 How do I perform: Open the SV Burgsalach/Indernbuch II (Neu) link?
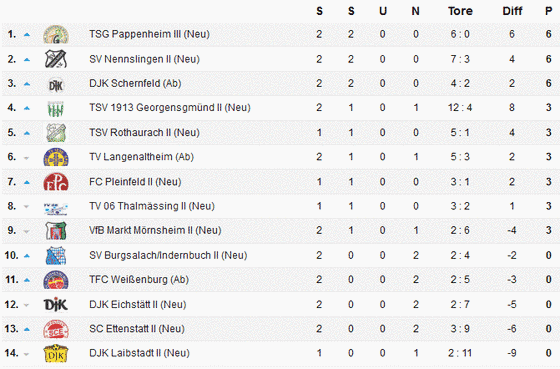[x=168, y=255]
